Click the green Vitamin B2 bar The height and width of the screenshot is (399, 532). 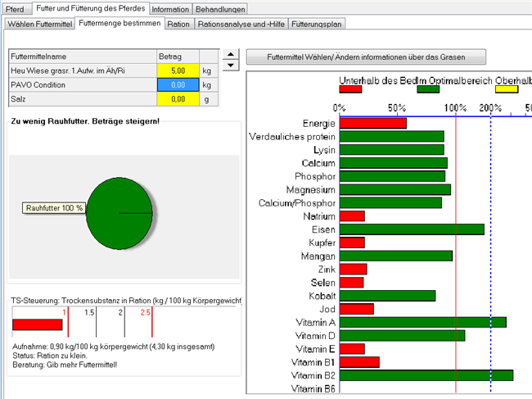426,375
